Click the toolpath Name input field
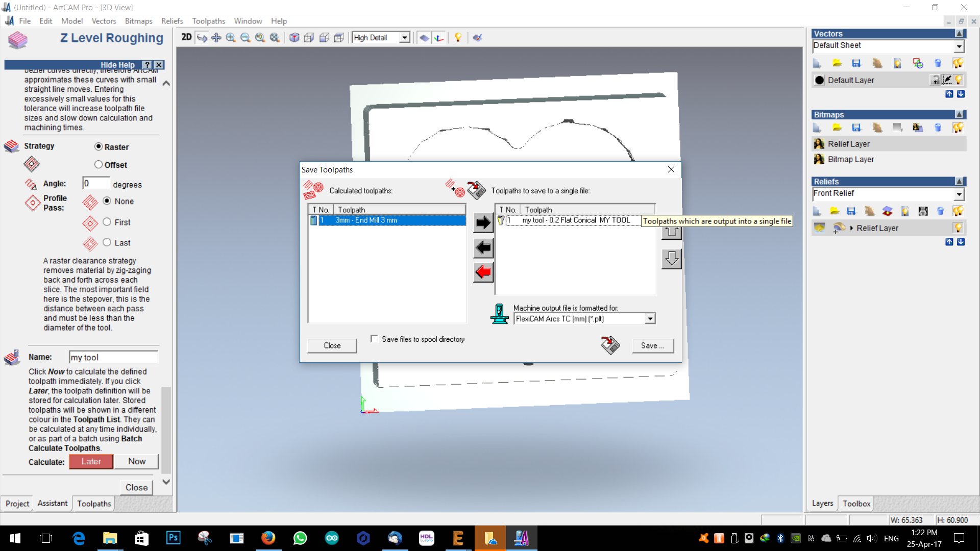980x551 pixels. coord(113,357)
